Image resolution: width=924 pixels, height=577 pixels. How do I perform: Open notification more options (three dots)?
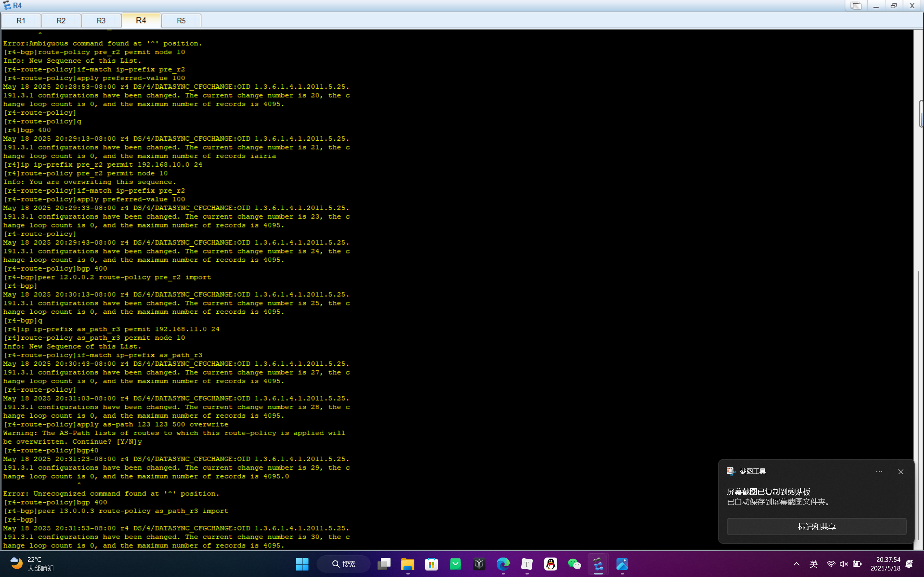[x=879, y=472]
